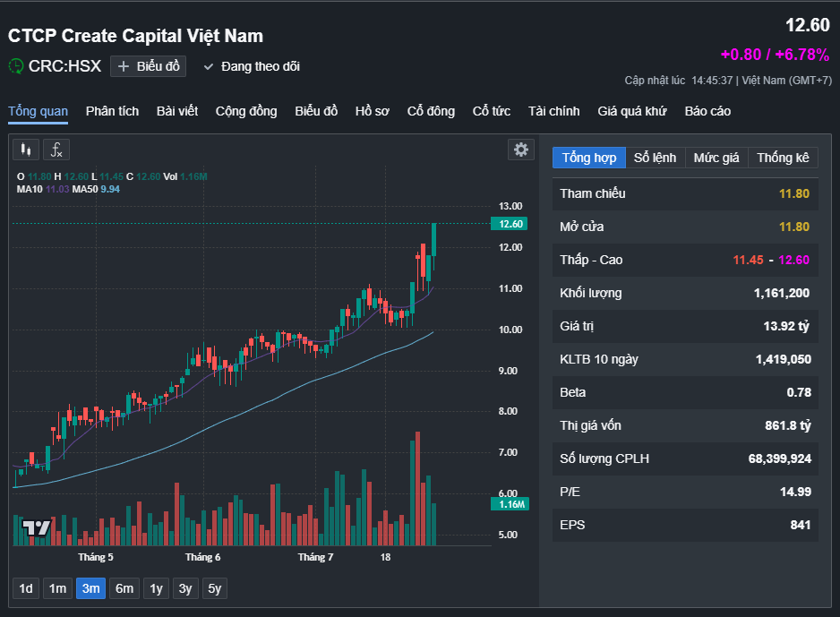The image size is (840, 617).
Task: Show the Sổ lệnh panel tab
Action: tap(655, 158)
